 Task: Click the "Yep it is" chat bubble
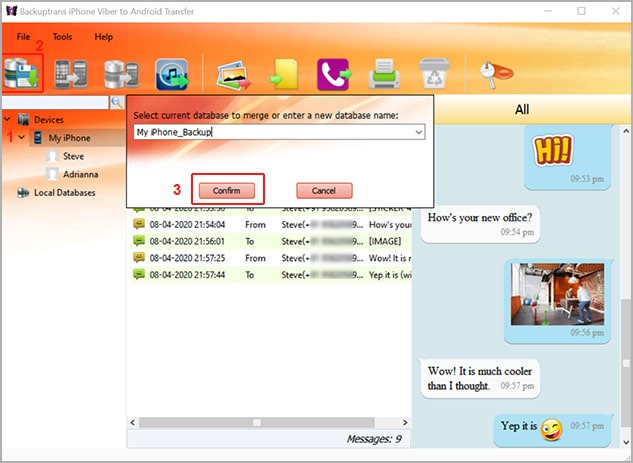pos(552,429)
